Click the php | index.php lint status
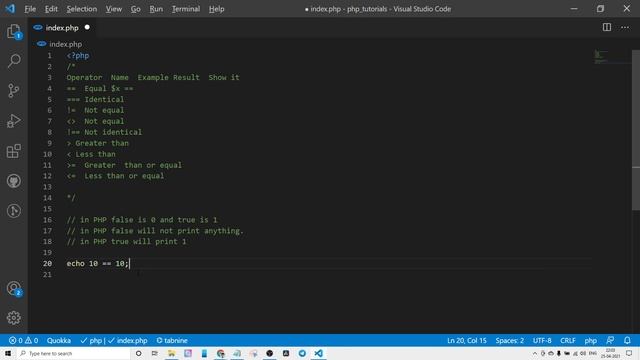Viewport: 640px width, 360px height. [114, 340]
